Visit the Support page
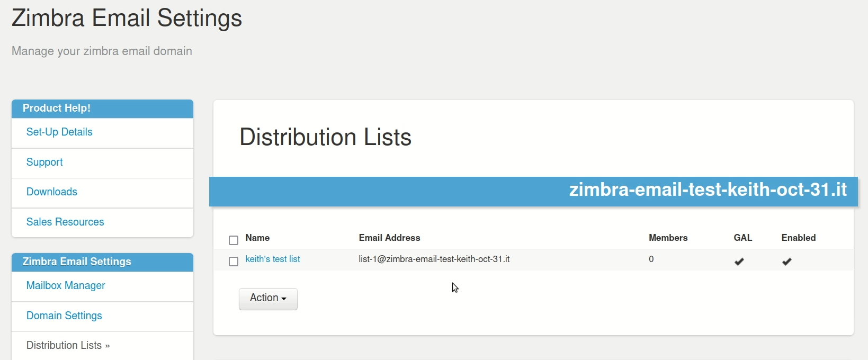 44,161
